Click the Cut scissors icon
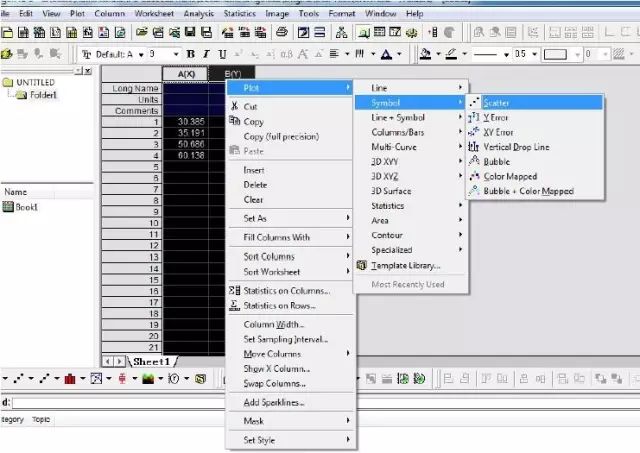 tap(234, 106)
